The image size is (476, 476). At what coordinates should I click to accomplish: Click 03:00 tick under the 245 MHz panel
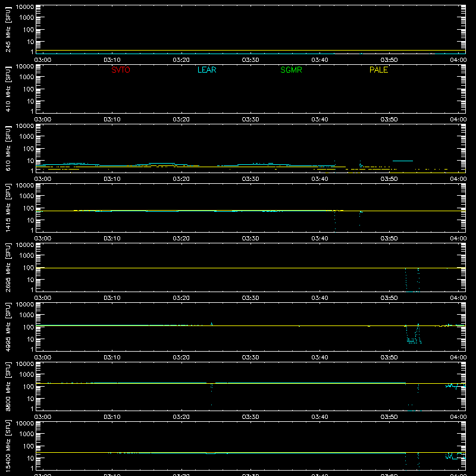click(x=43, y=60)
